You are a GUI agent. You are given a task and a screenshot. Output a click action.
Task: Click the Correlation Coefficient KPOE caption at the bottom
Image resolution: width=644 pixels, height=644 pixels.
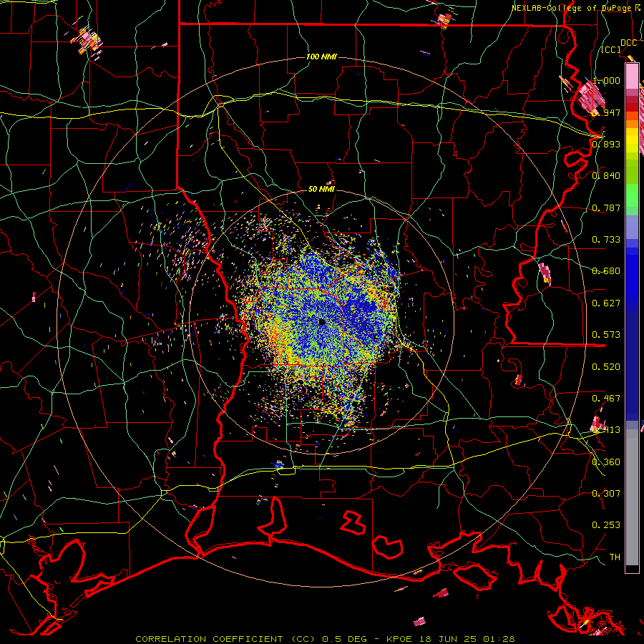(325, 639)
